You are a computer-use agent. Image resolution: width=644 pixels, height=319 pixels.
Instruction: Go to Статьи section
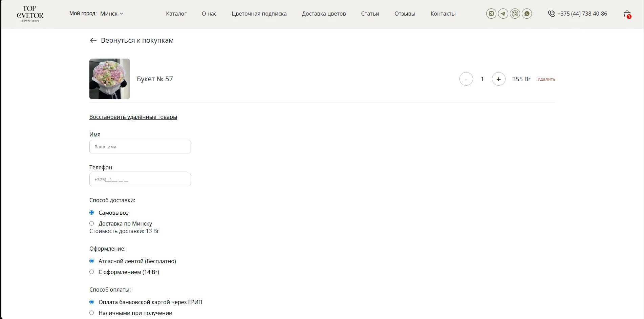pyautogui.click(x=370, y=14)
